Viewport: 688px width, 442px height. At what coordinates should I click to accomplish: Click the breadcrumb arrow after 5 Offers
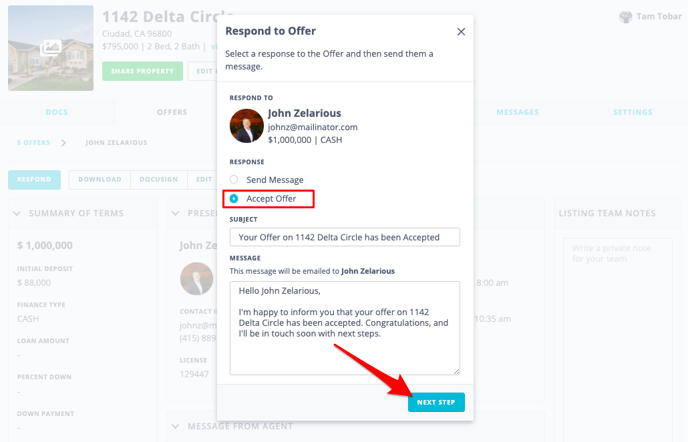pos(64,143)
